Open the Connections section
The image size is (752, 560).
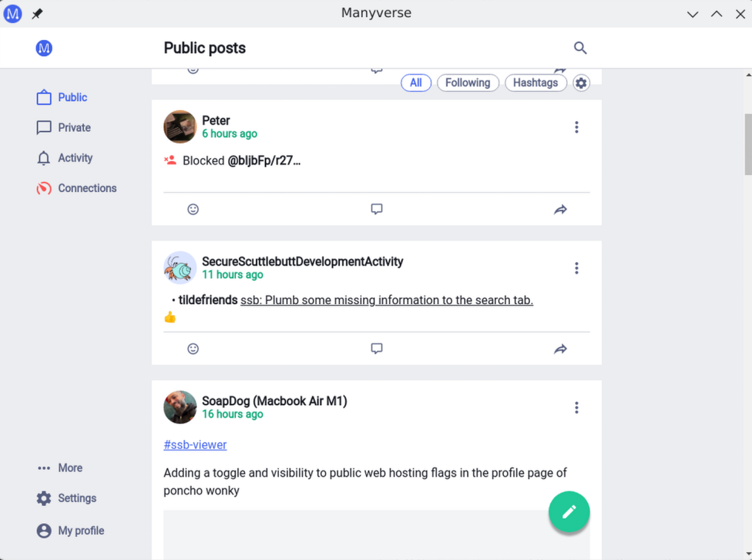[x=86, y=188]
